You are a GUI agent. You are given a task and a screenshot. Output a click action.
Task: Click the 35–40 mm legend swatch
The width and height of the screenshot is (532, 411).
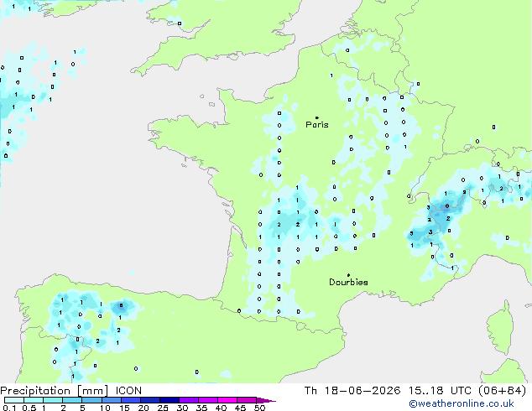(x=208, y=400)
